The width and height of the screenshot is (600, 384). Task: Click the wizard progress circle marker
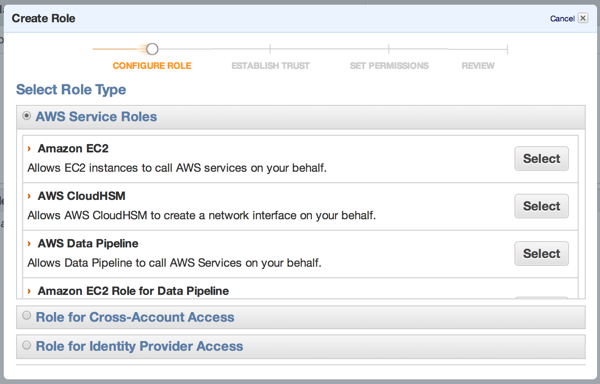pyautogui.click(x=152, y=49)
